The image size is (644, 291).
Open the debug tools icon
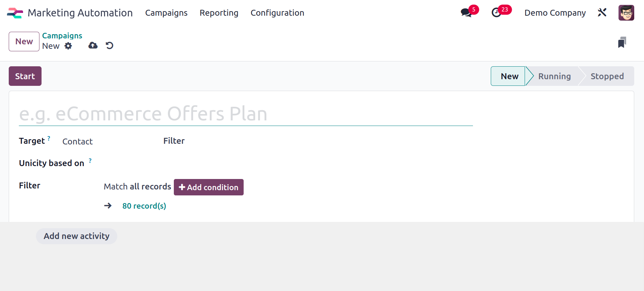[602, 13]
